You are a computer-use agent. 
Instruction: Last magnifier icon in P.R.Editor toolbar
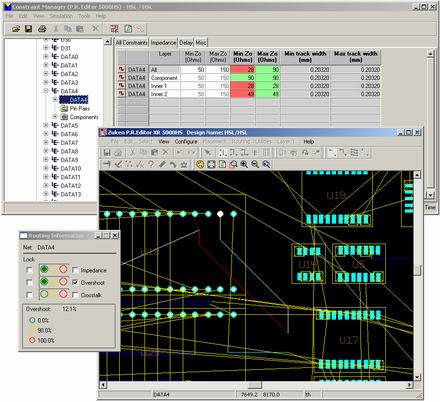tap(266, 164)
